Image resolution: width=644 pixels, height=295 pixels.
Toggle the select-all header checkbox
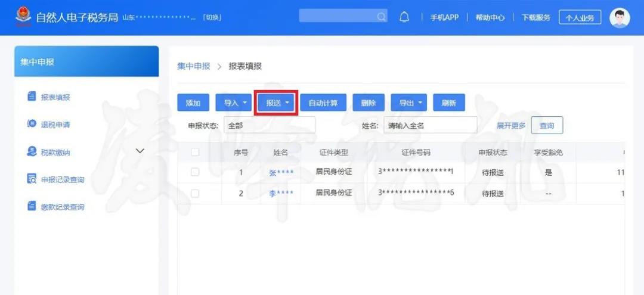coord(194,152)
